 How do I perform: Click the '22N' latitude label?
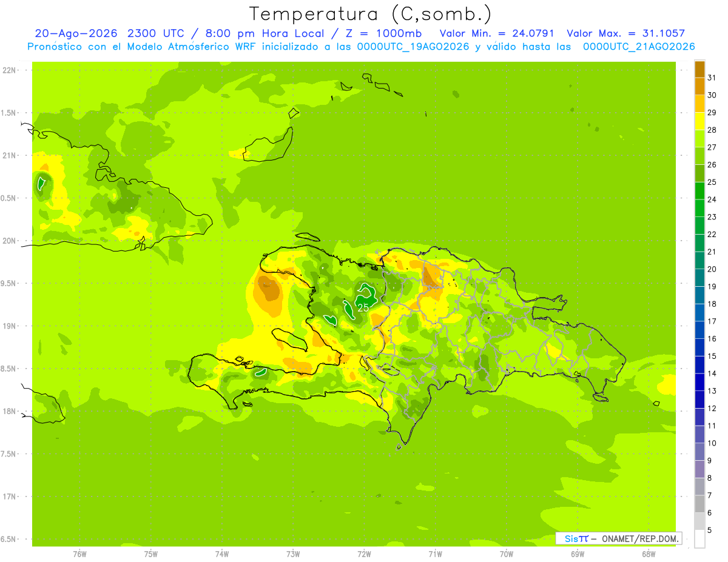[x=9, y=70]
